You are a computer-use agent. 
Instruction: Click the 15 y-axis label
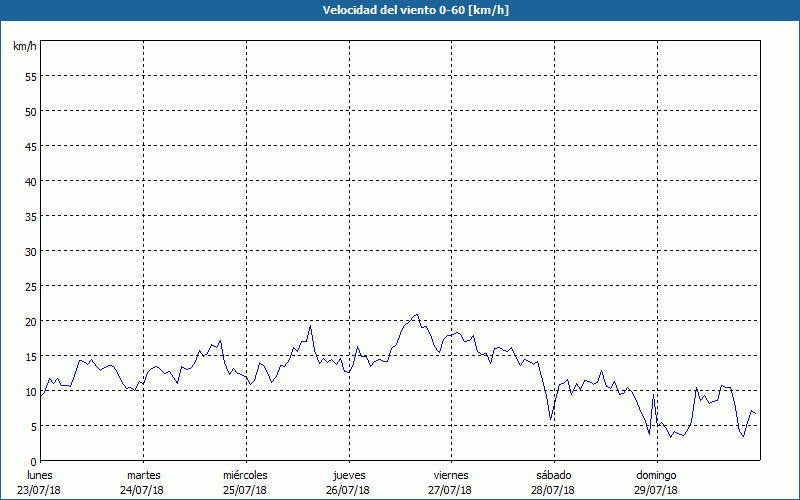(x=31, y=356)
